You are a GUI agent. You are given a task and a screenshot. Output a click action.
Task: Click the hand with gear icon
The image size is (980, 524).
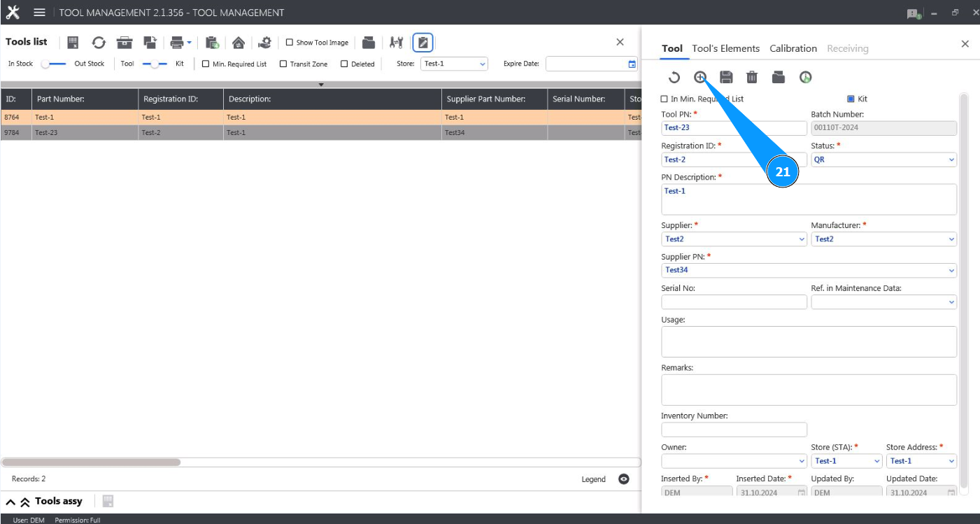(264, 43)
